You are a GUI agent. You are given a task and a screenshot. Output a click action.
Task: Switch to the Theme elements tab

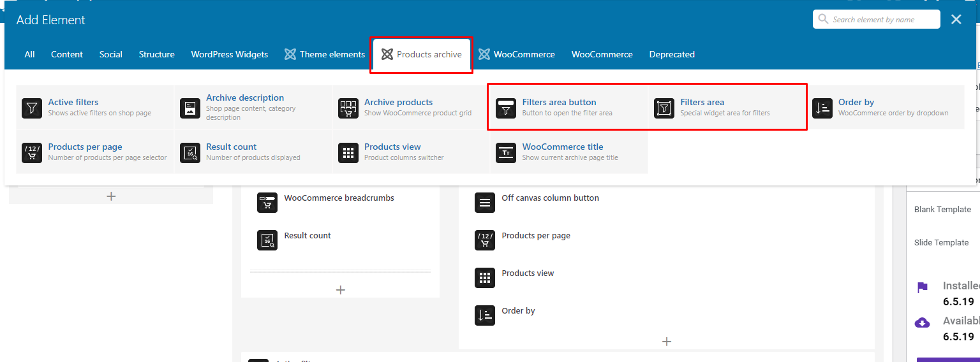[325, 54]
